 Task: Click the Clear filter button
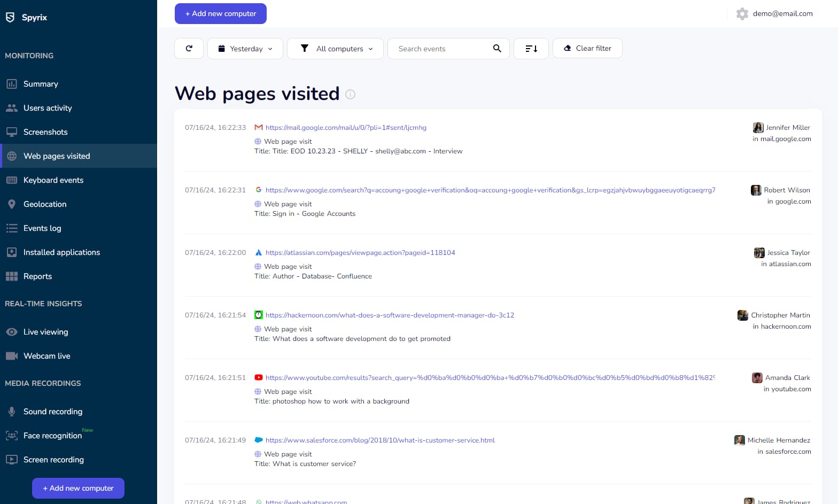587,48
